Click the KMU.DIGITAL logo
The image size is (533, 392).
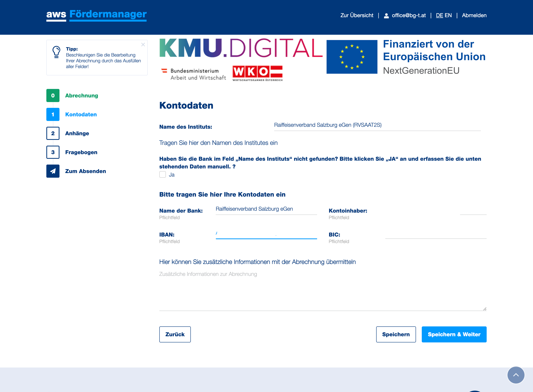click(241, 48)
